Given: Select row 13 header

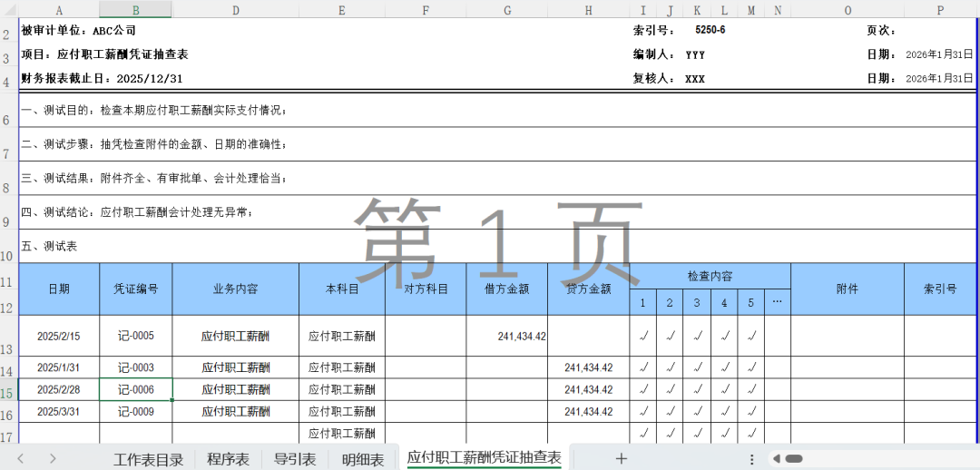Looking at the screenshot, I should (9, 336).
